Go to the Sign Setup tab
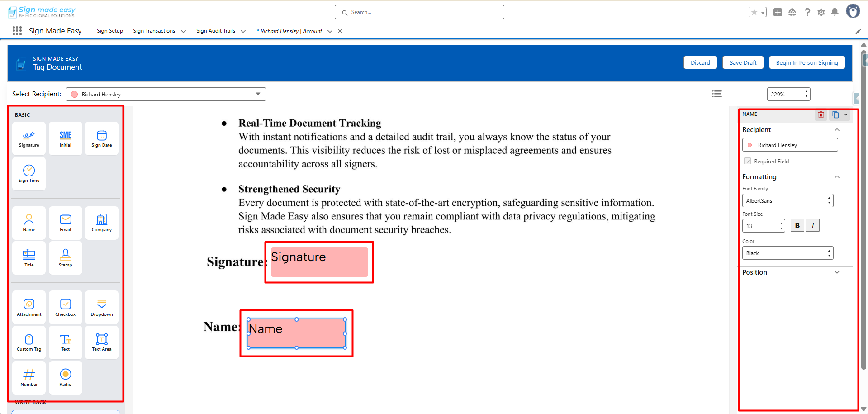 [x=110, y=31]
